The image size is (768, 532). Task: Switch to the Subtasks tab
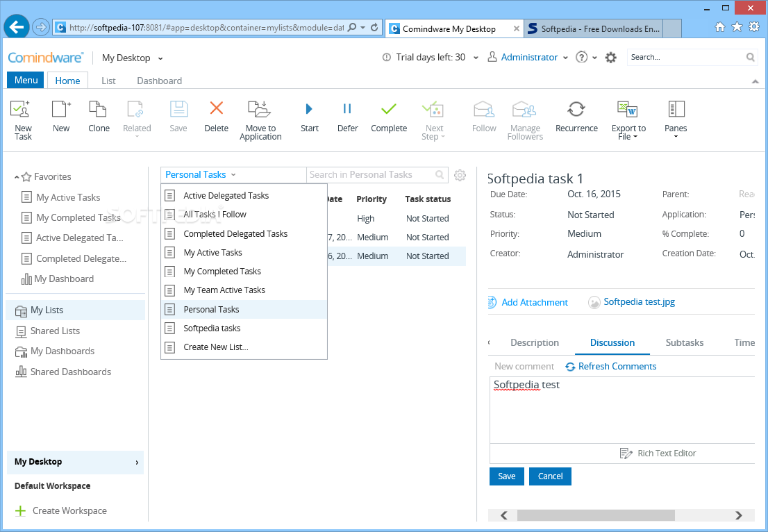coord(684,342)
